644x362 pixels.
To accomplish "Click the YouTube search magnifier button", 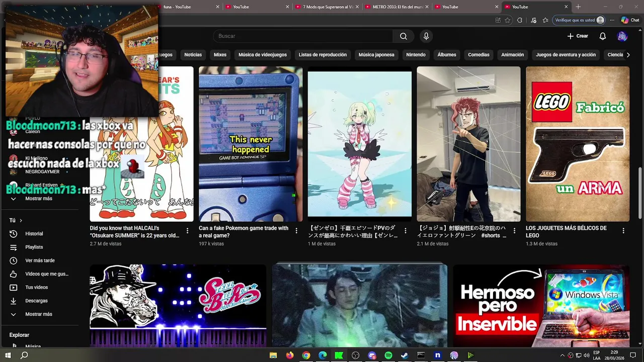I will pyautogui.click(x=404, y=36).
